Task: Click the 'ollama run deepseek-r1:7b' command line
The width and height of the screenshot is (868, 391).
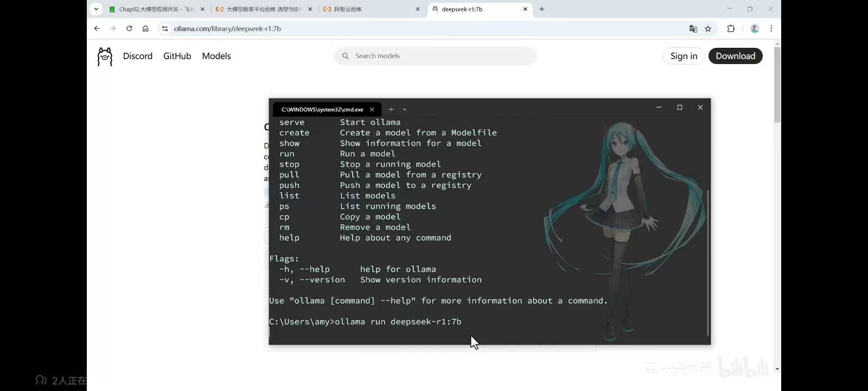Action: click(365, 321)
